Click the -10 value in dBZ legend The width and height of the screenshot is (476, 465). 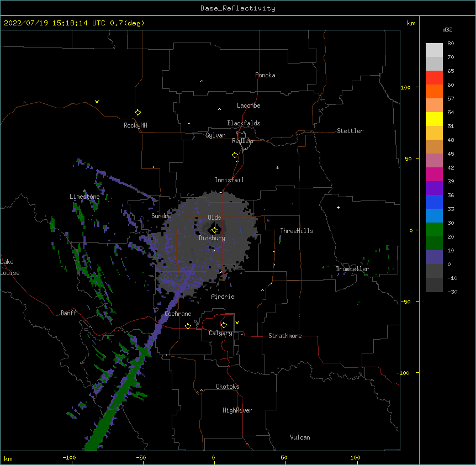453,278
